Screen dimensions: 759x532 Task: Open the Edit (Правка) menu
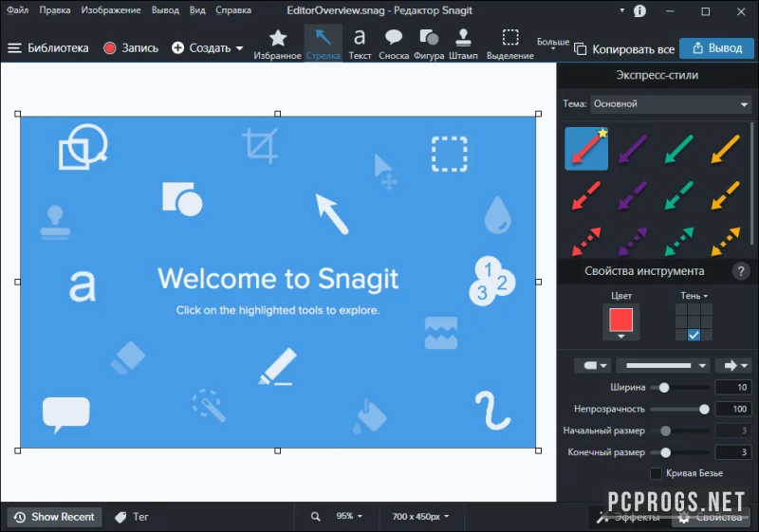tap(55, 10)
